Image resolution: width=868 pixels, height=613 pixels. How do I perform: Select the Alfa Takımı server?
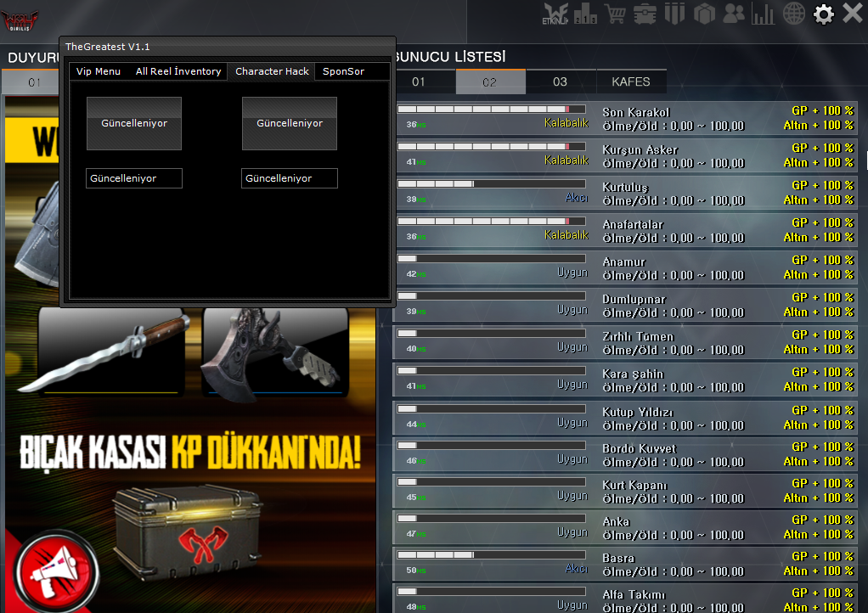(x=626, y=599)
